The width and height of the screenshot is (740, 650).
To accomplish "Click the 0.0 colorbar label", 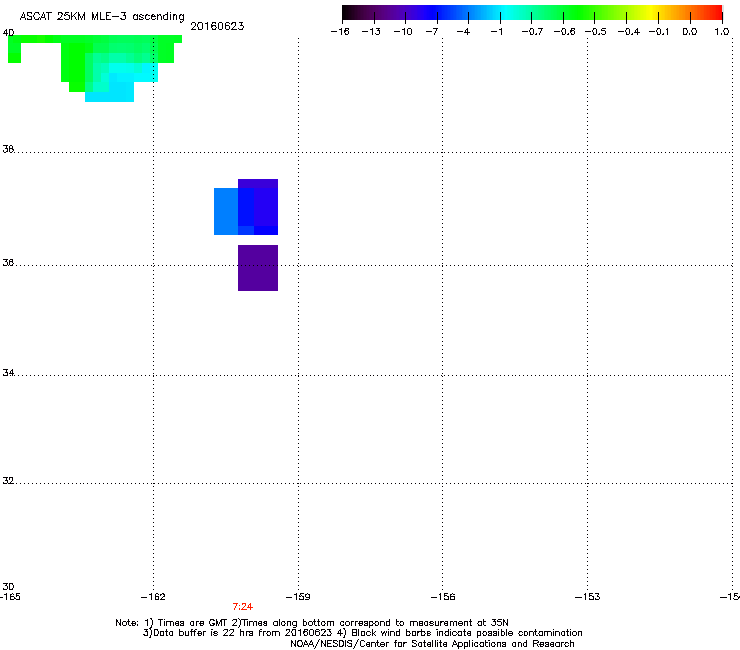I will 690,32.
